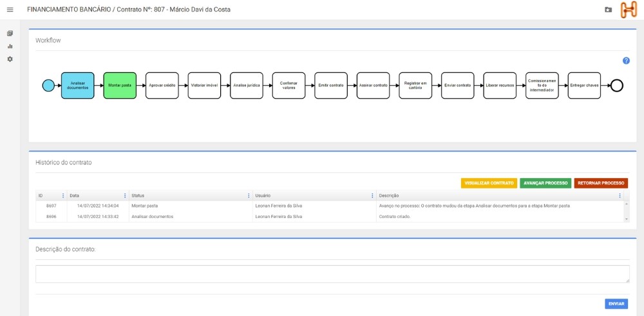Click the blue help question icon

point(626,61)
